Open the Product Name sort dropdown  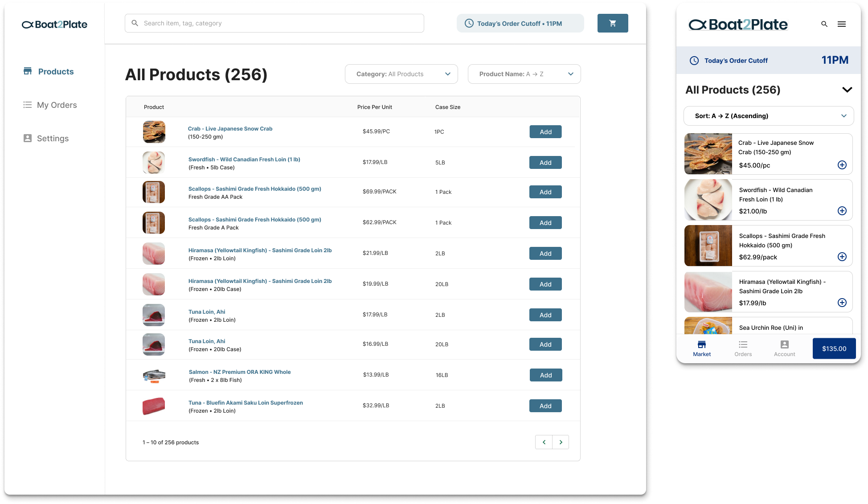tap(524, 74)
